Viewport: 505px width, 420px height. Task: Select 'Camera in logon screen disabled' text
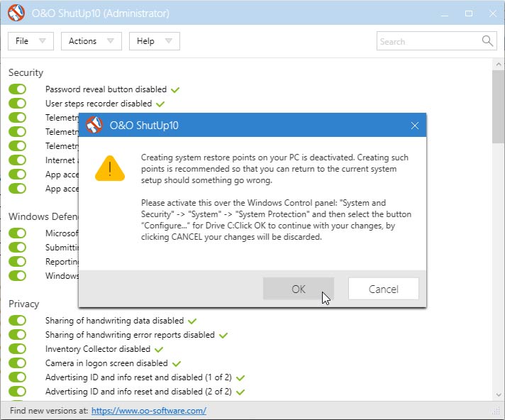point(106,363)
